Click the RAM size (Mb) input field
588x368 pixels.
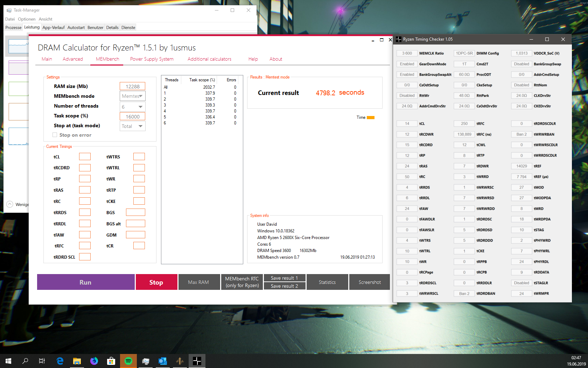pos(133,86)
